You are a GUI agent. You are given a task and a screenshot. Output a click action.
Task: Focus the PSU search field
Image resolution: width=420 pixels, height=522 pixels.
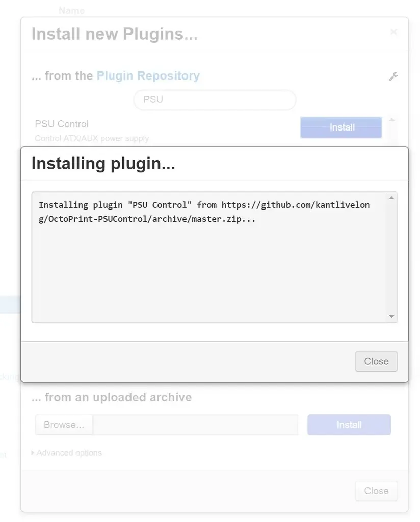point(215,99)
